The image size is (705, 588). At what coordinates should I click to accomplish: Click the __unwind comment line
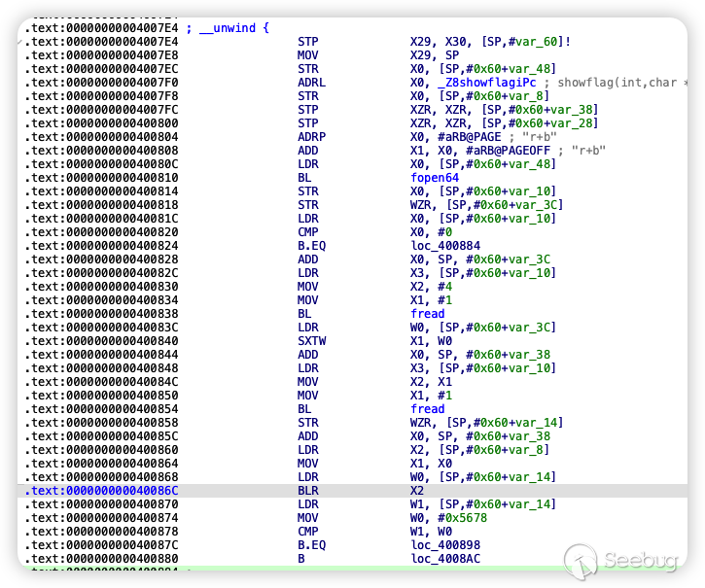click(x=220, y=28)
